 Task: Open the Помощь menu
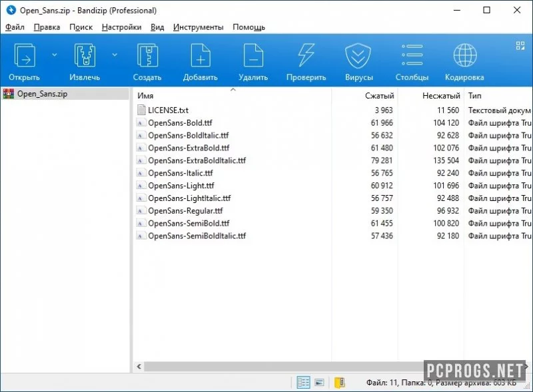(x=249, y=27)
